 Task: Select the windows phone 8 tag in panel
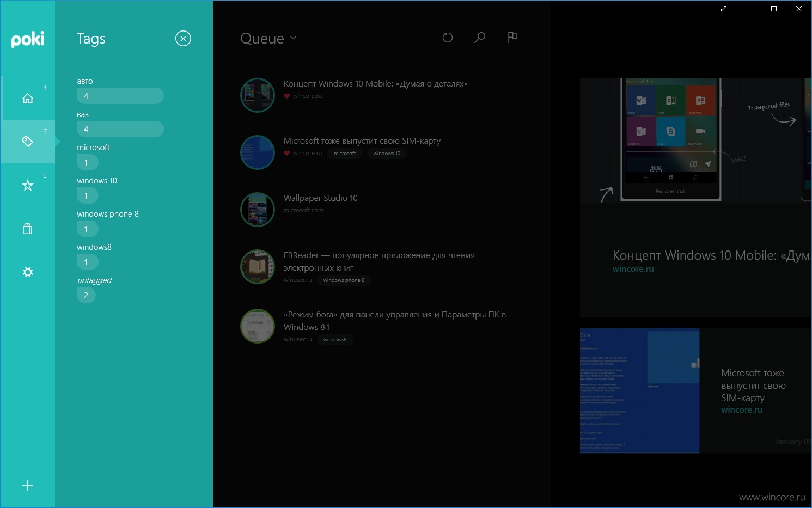point(108,214)
